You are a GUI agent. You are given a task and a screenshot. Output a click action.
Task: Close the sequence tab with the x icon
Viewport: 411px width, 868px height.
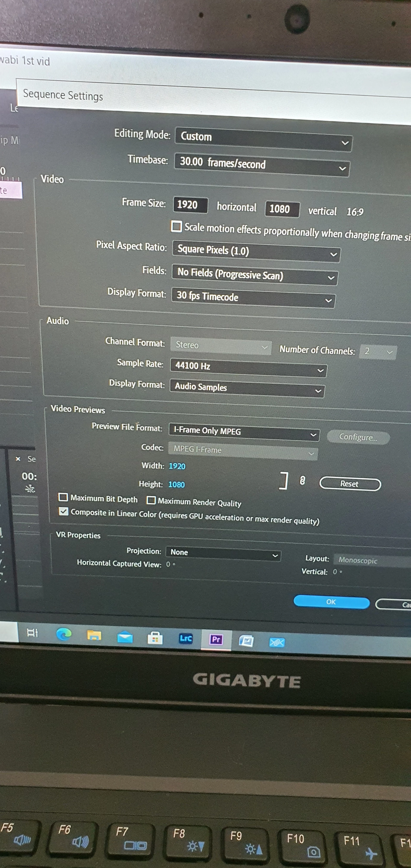point(18,459)
